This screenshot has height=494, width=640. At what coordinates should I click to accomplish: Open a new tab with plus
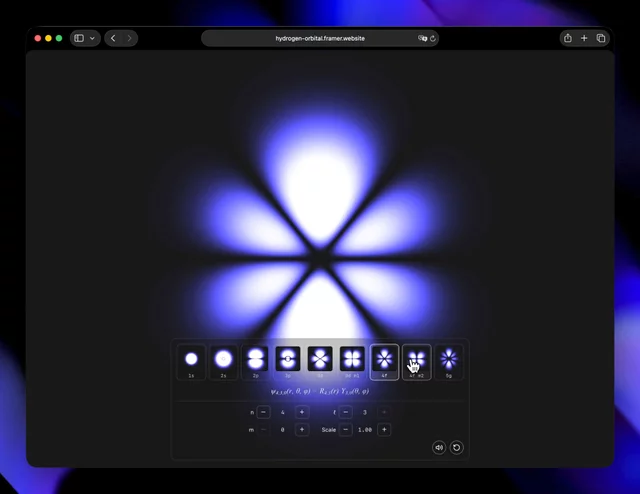[x=584, y=38]
